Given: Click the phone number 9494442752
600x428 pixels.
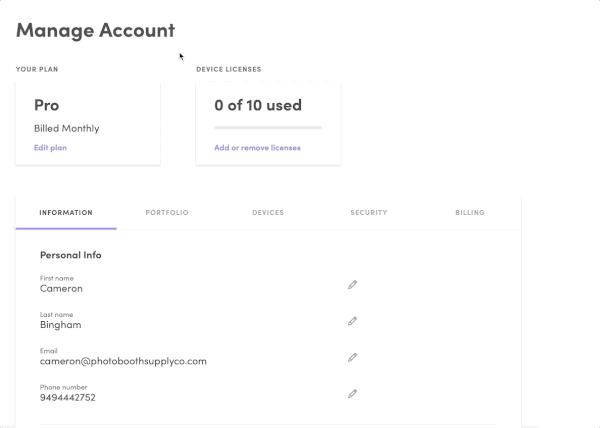Looking at the screenshot, I should (x=68, y=397).
